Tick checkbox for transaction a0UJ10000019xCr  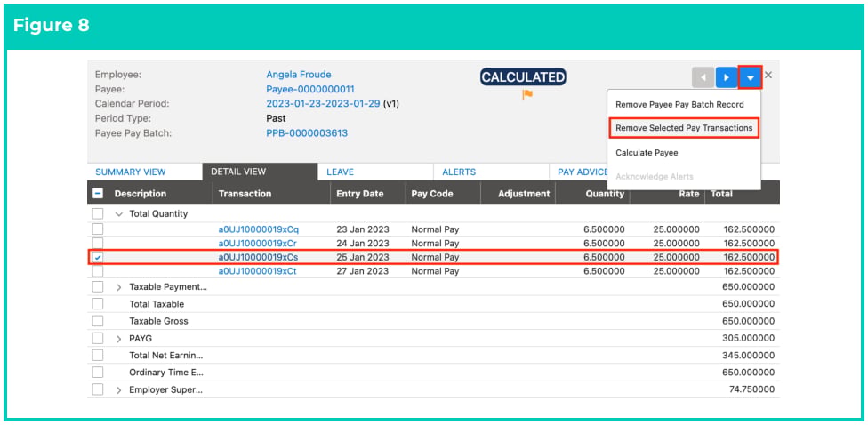pyautogui.click(x=98, y=243)
